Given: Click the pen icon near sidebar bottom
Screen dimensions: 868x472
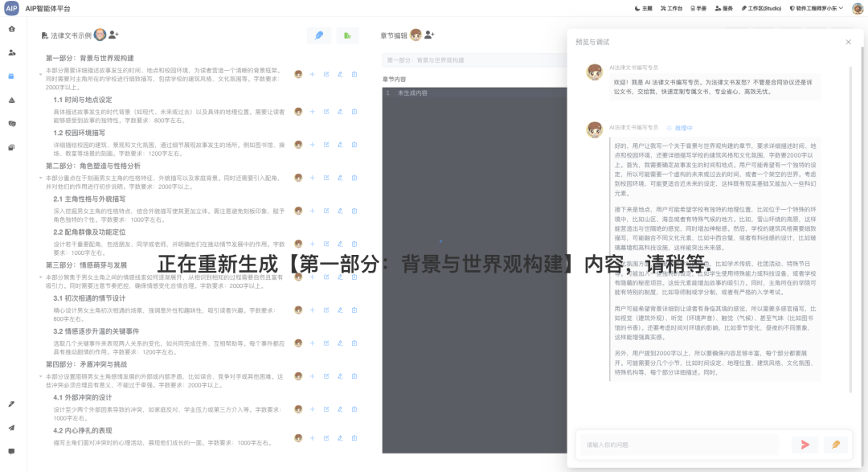Looking at the screenshot, I should tap(11, 404).
